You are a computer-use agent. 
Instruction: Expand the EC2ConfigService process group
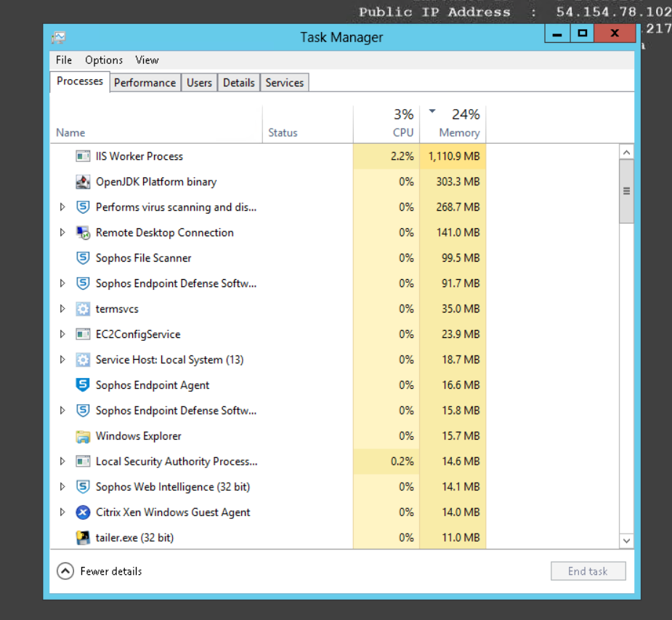pyautogui.click(x=62, y=334)
